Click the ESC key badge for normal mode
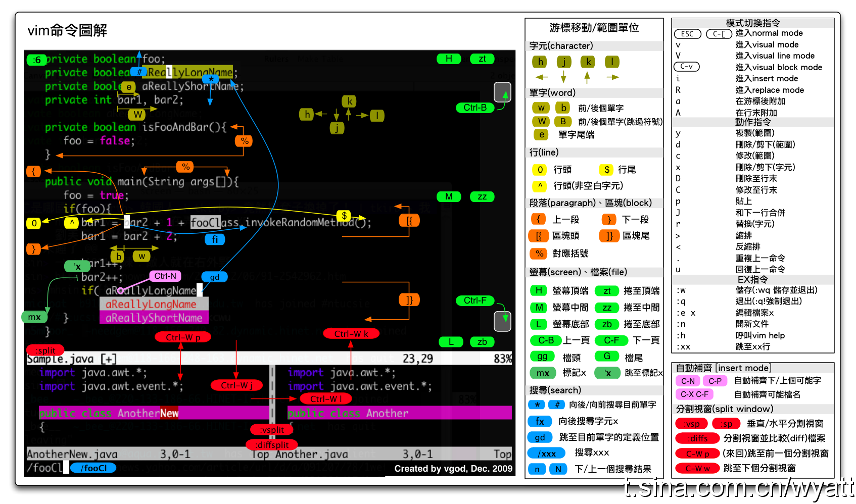The image size is (856, 504). [x=688, y=34]
